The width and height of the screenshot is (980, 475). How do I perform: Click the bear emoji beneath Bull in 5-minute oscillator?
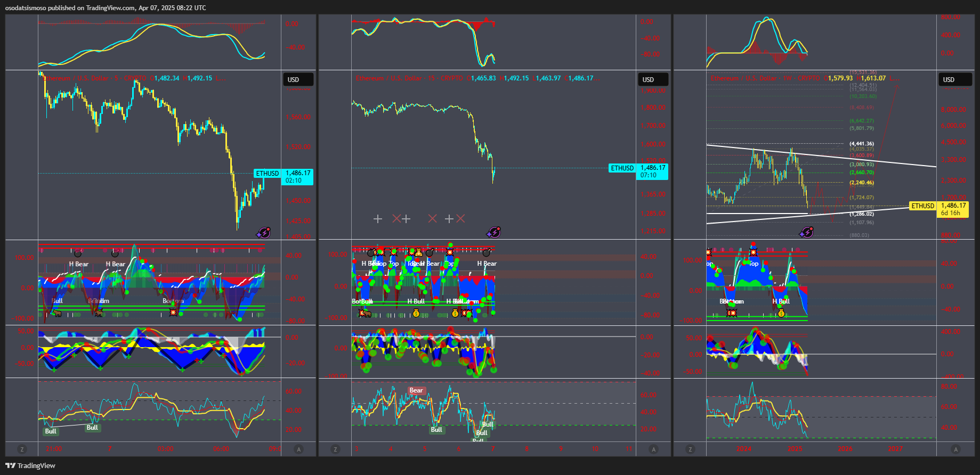point(57,314)
